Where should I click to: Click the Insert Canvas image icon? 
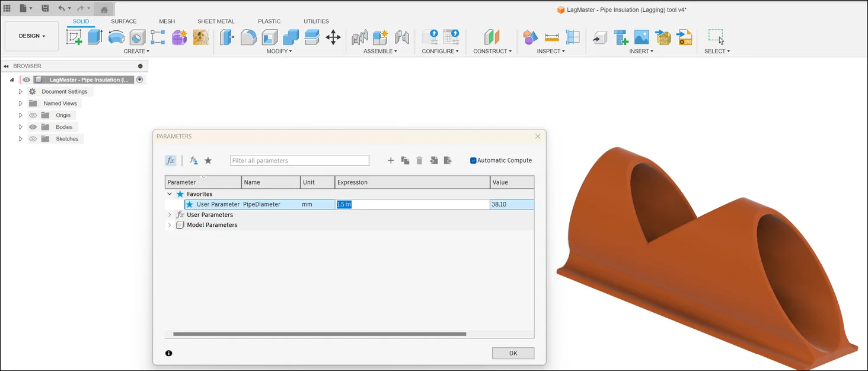642,37
